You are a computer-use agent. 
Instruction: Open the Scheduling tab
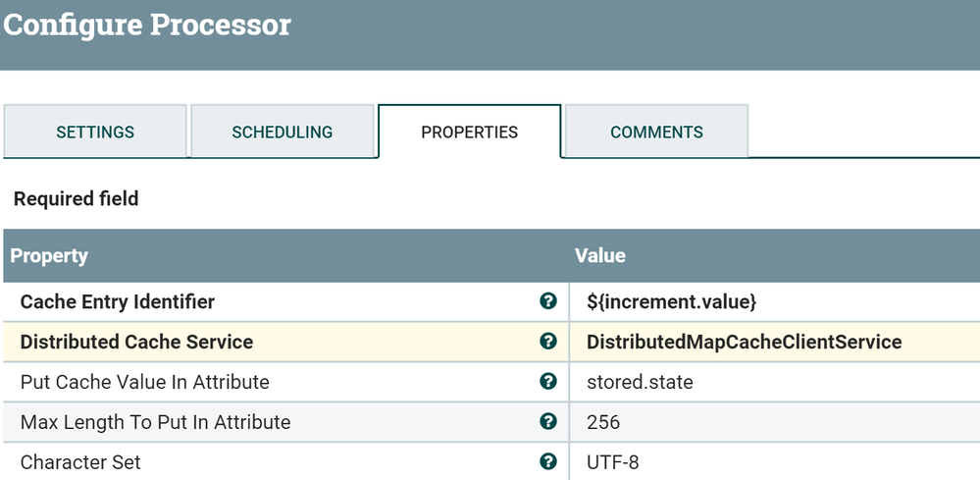pos(282,132)
